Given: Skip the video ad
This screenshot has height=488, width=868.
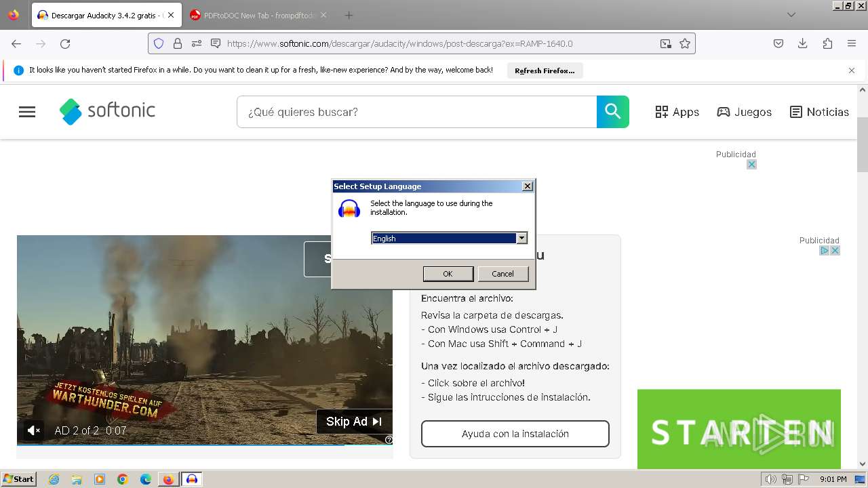Looking at the screenshot, I should pos(354,422).
